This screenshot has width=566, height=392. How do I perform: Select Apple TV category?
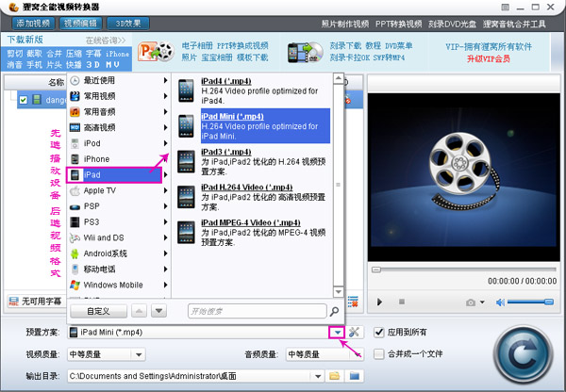119,190
